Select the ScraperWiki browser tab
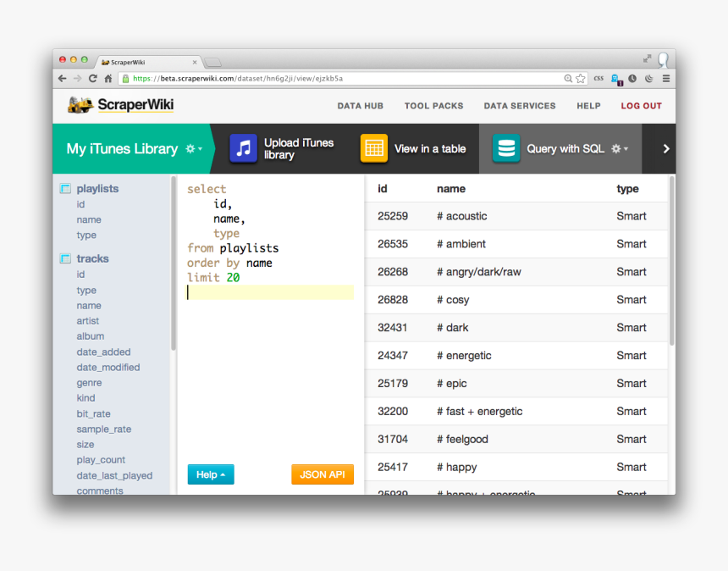Screen dimensions: 728x571 (x=149, y=62)
